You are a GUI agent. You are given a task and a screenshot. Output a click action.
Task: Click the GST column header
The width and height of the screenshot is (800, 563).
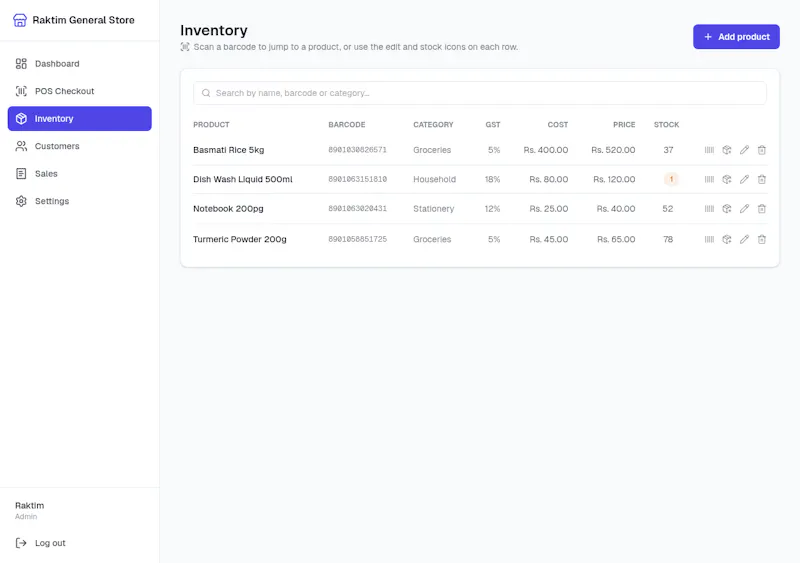[x=493, y=125]
